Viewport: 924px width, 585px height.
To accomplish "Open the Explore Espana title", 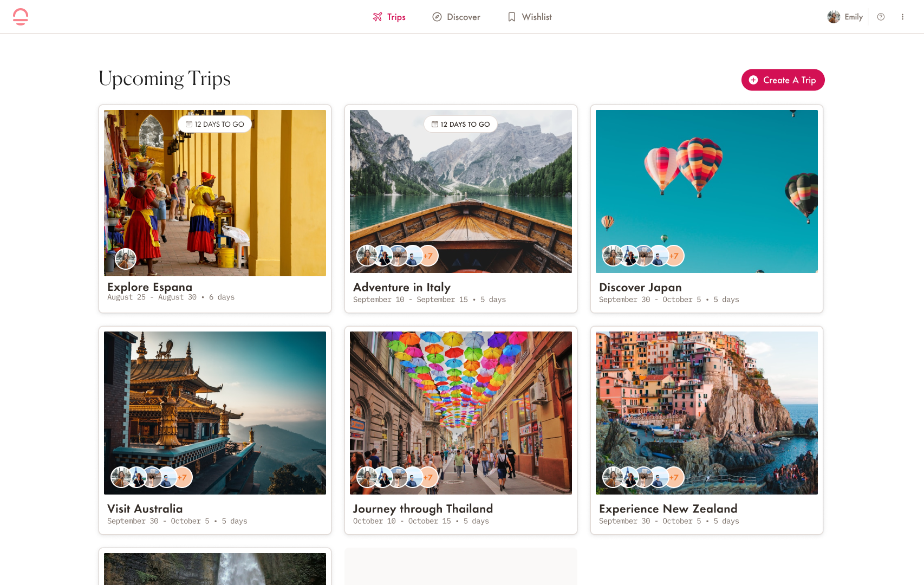I will pyautogui.click(x=149, y=287).
